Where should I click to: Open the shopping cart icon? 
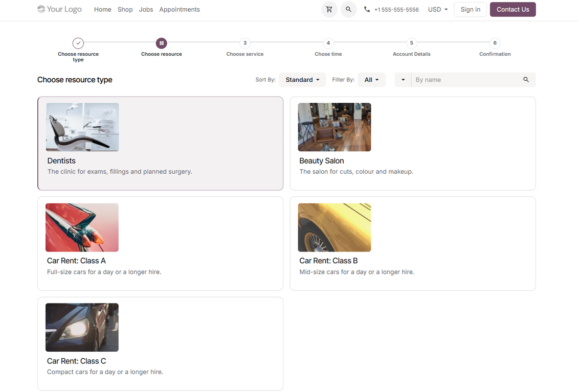coord(329,10)
